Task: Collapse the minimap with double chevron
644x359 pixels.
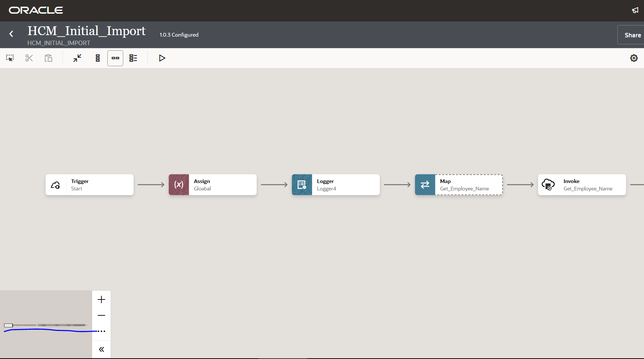Action: [101, 349]
